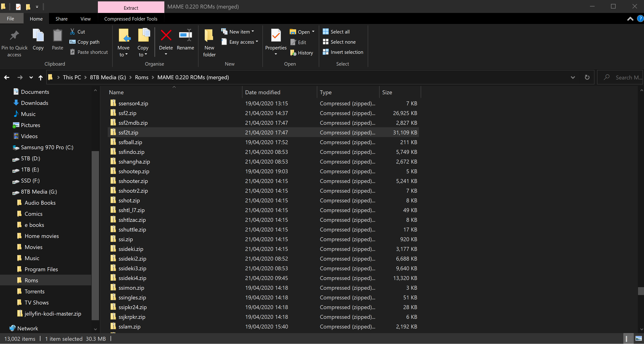Screen dimensions: 644x344
Task: Click the file list vertical scrollbar thumb
Action: click(641, 291)
